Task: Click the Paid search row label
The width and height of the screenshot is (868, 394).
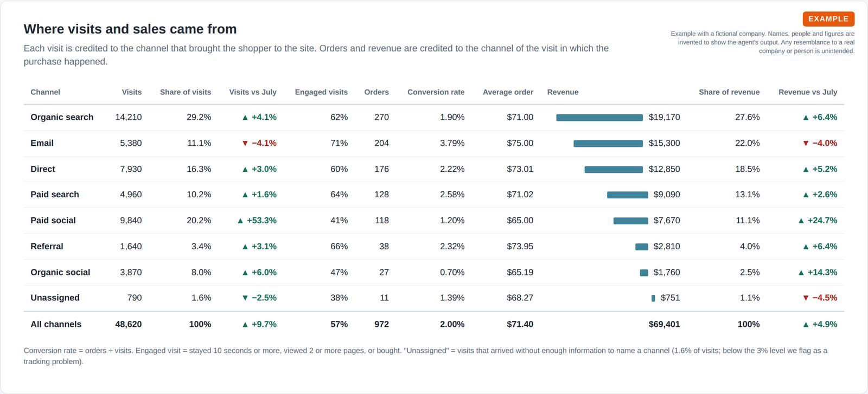Action: [55, 195]
